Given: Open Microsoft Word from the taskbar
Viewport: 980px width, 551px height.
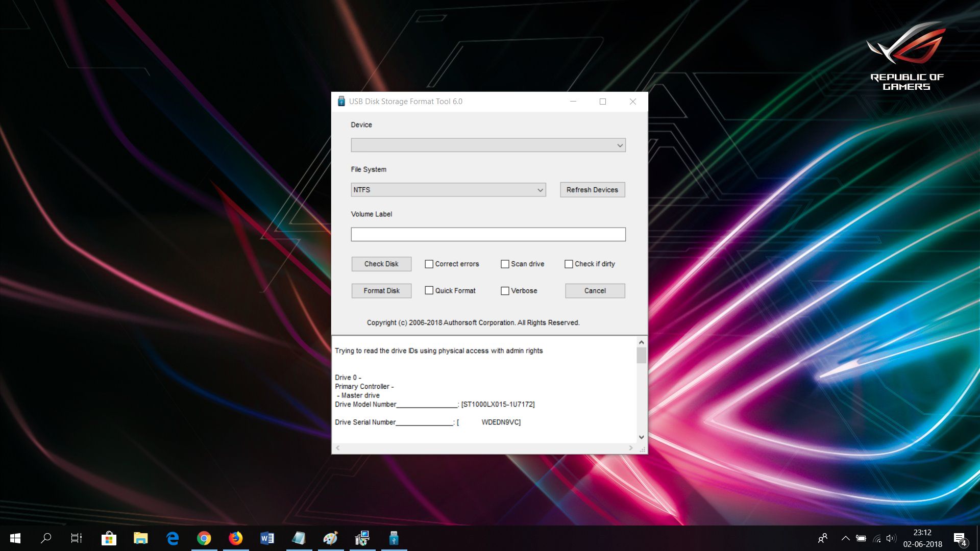Looking at the screenshot, I should pos(267,538).
